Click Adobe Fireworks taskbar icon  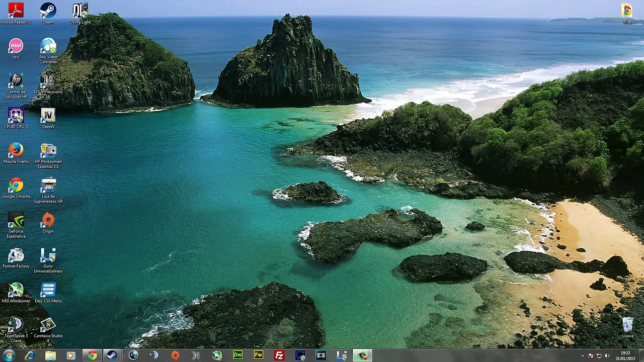click(258, 355)
